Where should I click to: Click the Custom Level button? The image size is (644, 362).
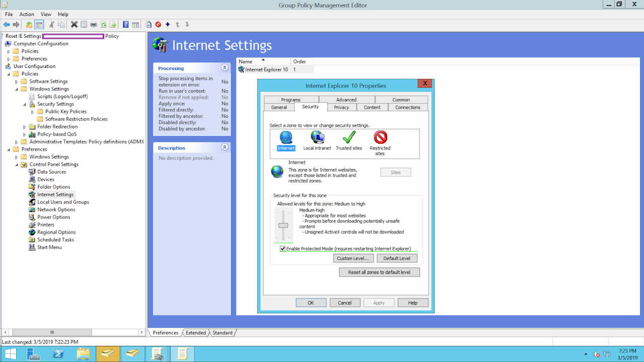coord(353,258)
